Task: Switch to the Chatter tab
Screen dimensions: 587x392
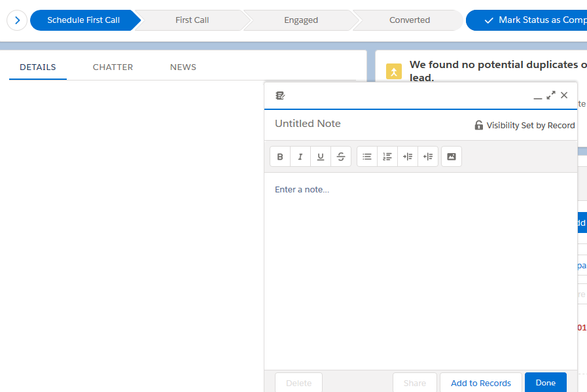Action: point(113,67)
